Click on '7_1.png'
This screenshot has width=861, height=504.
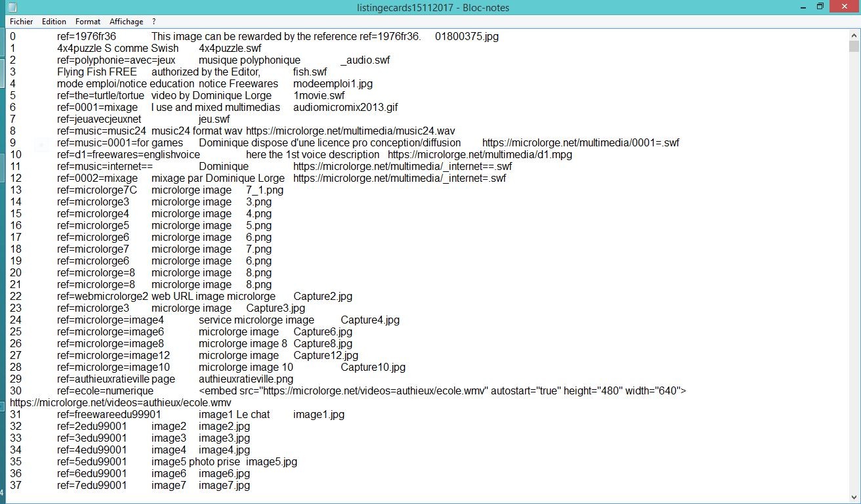point(264,190)
